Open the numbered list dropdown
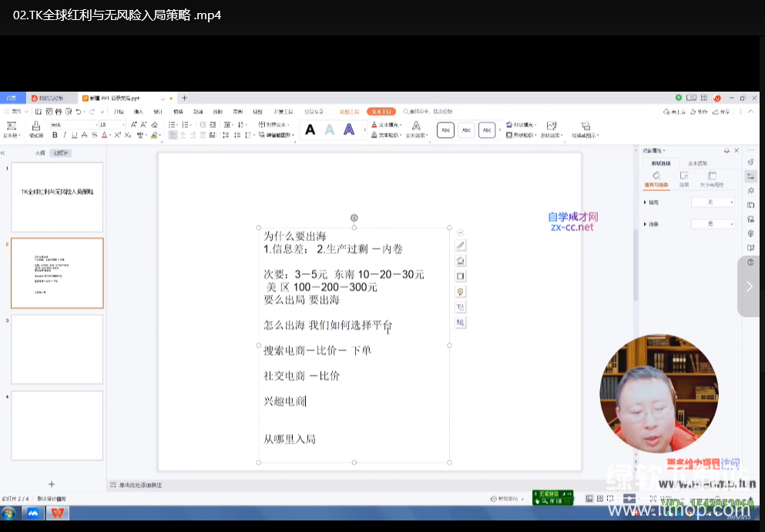 coord(191,125)
